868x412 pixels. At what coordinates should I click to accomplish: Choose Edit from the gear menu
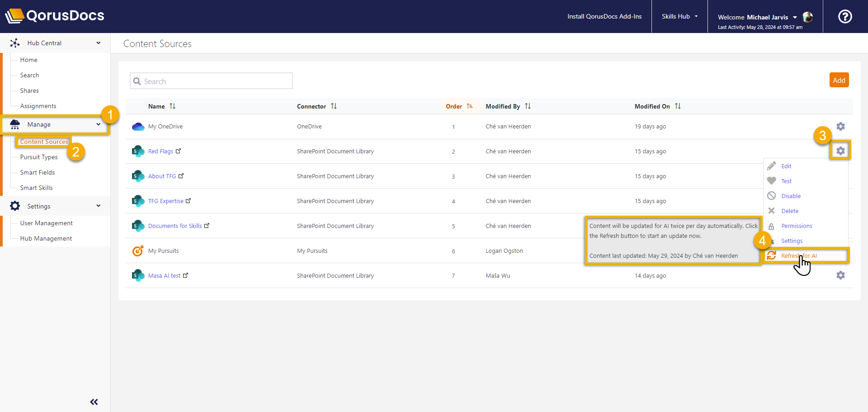tap(786, 166)
